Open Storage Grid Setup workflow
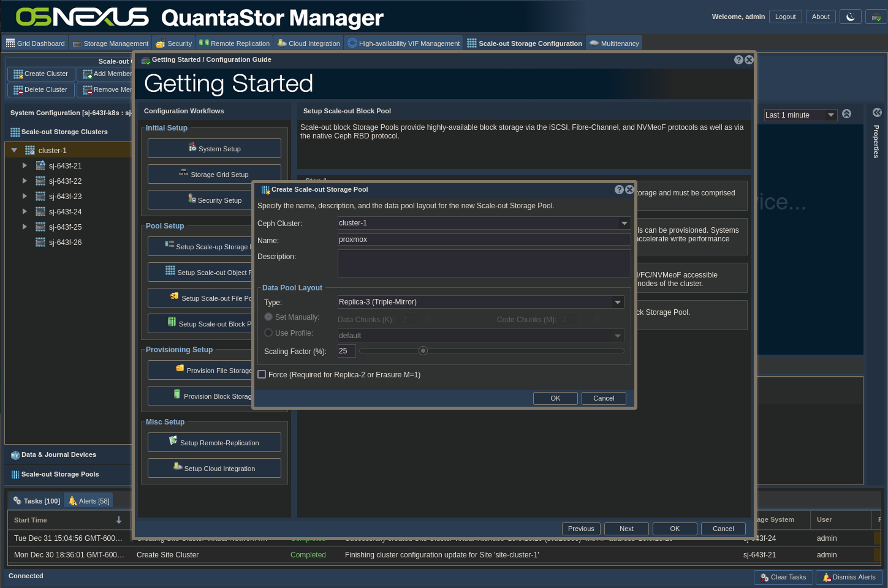Screen dimensions: 888x588 pyautogui.click(x=214, y=175)
